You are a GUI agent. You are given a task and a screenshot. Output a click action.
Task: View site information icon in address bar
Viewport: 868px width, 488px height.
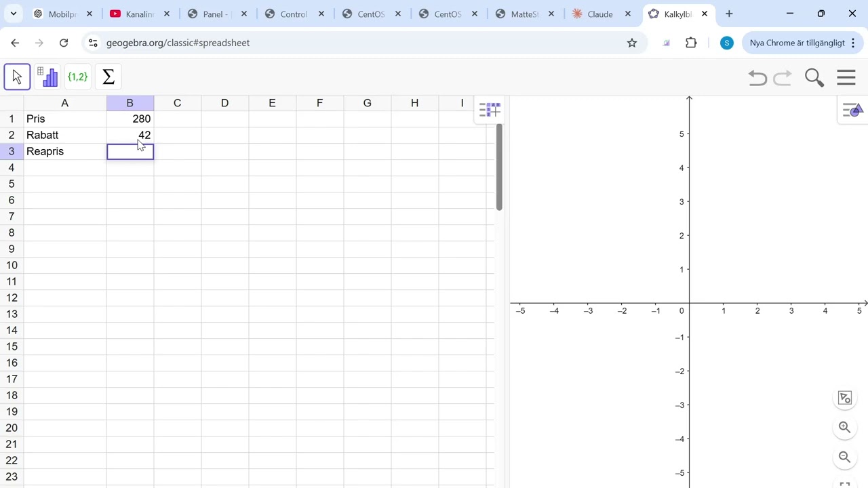coord(93,43)
